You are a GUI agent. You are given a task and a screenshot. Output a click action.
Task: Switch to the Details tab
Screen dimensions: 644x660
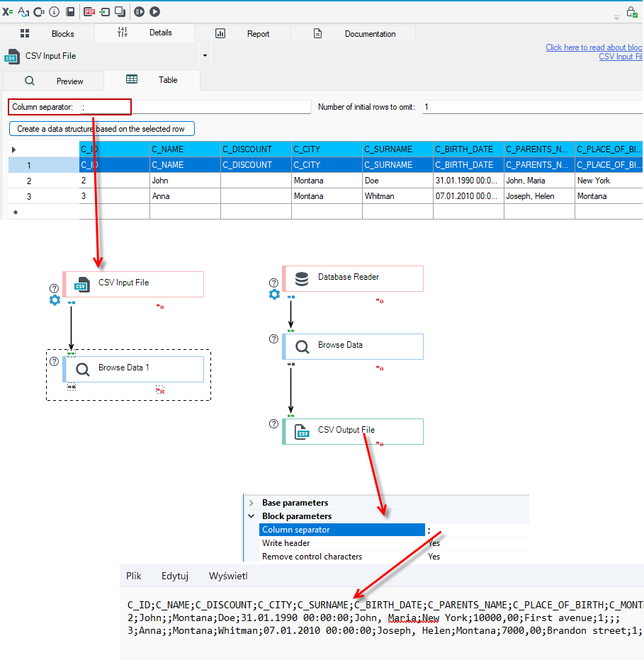[145, 33]
